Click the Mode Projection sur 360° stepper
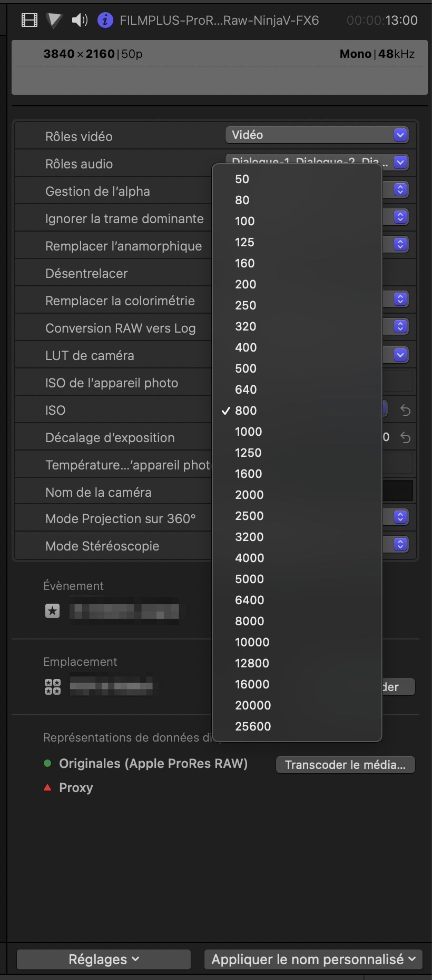Screen dimensions: 432x980 (400, 517)
